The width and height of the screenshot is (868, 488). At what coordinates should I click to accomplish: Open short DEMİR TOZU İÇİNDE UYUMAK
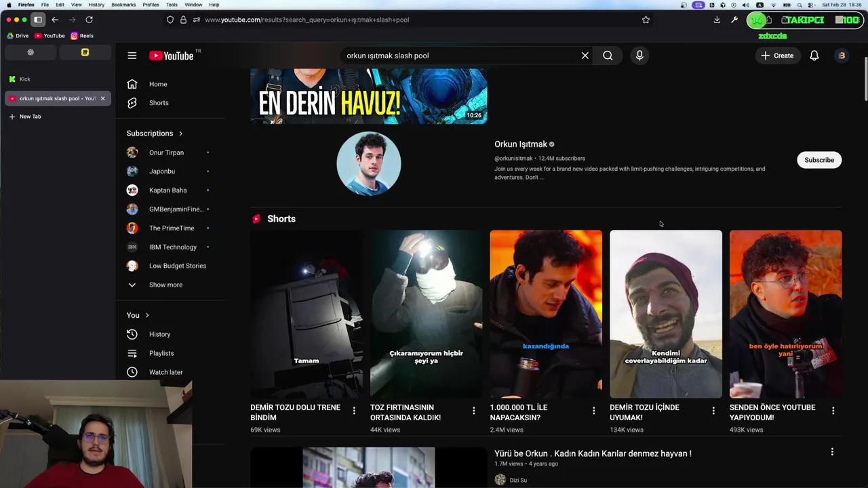click(x=666, y=314)
